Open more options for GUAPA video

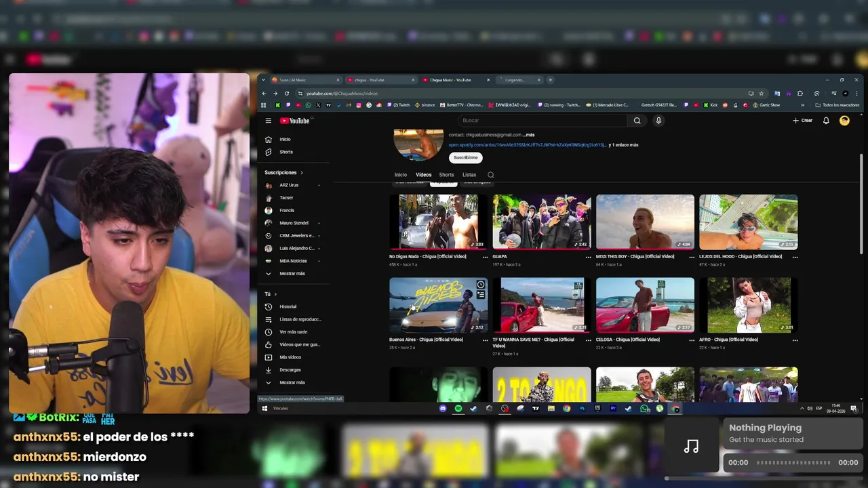coord(588,257)
